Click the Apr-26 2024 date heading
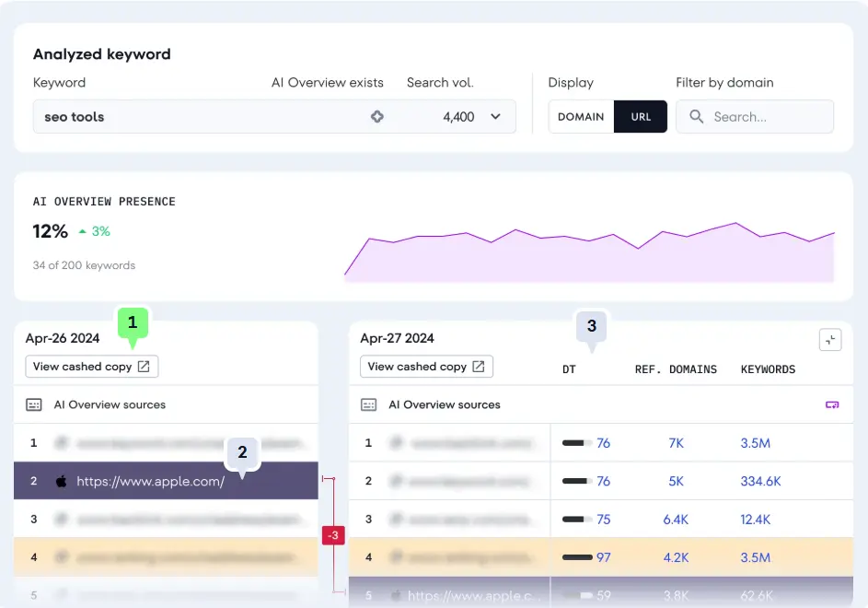Viewport: 868px width, 608px height. pos(63,338)
